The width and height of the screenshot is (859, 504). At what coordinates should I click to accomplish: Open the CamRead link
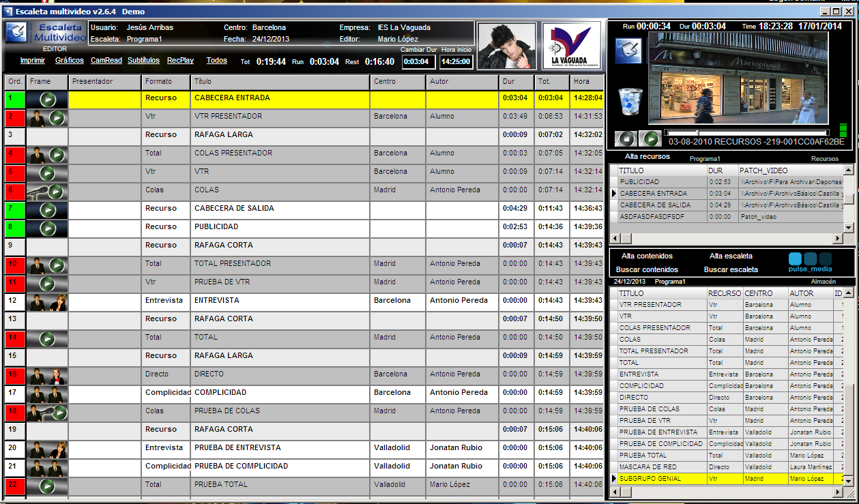coord(106,61)
